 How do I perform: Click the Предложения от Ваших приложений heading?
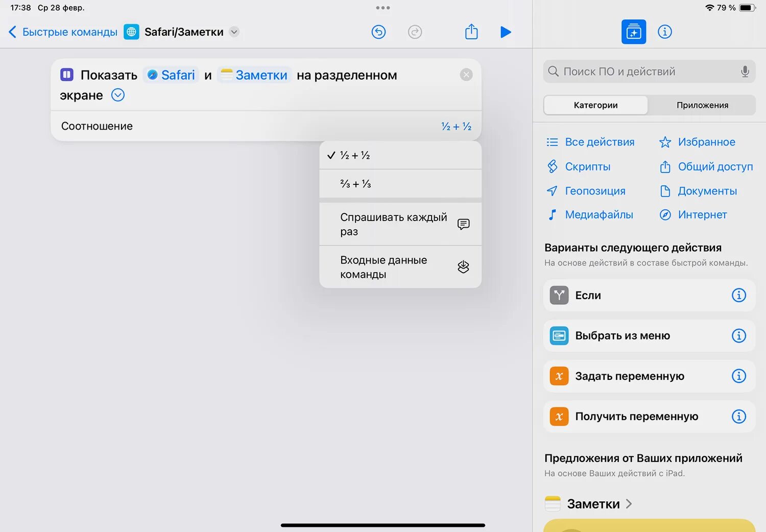point(643,458)
